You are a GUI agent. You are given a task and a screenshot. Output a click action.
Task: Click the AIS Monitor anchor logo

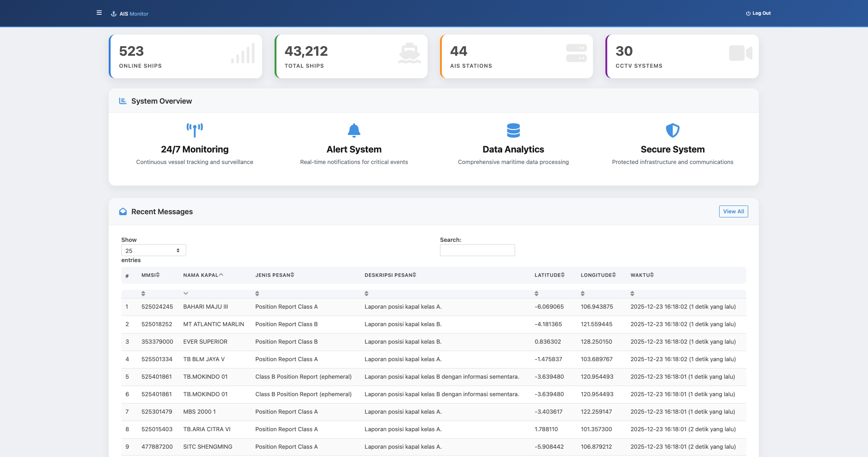[x=114, y=14]
